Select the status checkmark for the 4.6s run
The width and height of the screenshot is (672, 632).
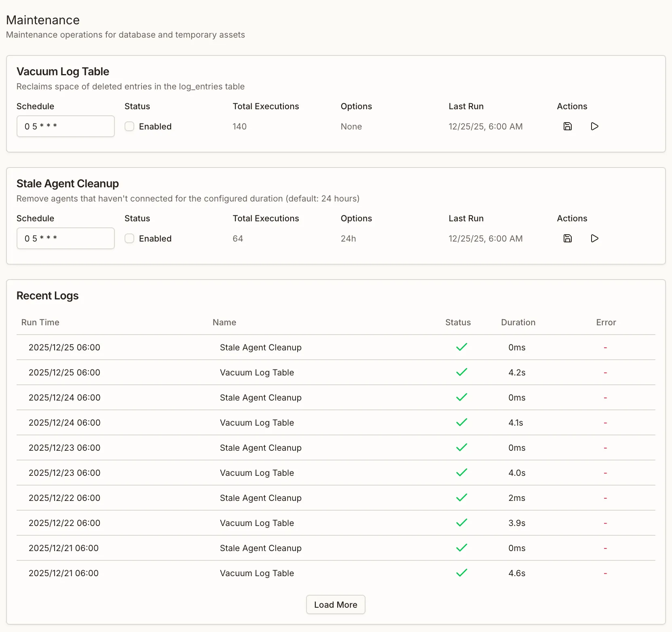tap(461, 573)
